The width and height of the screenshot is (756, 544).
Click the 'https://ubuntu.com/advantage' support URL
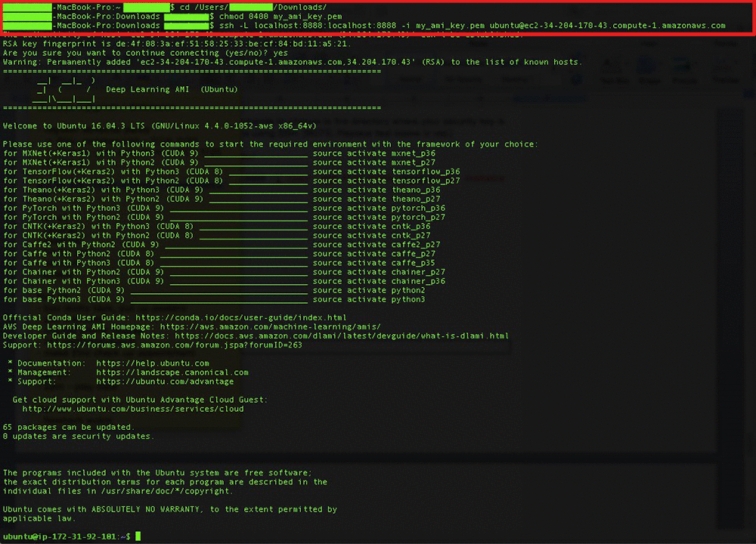pyautogui.click(x=165, y=382)
